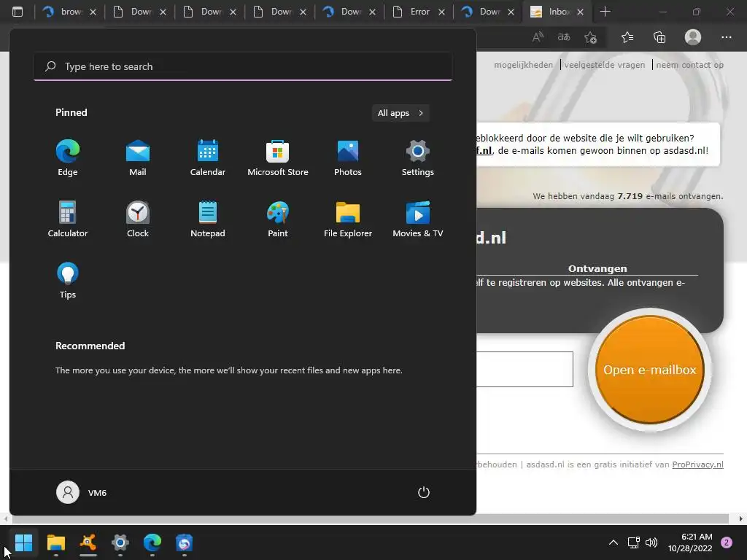Viewport: 747px width, 560px height.
Task: Launch the Paint app
Action: pos(278,219)
